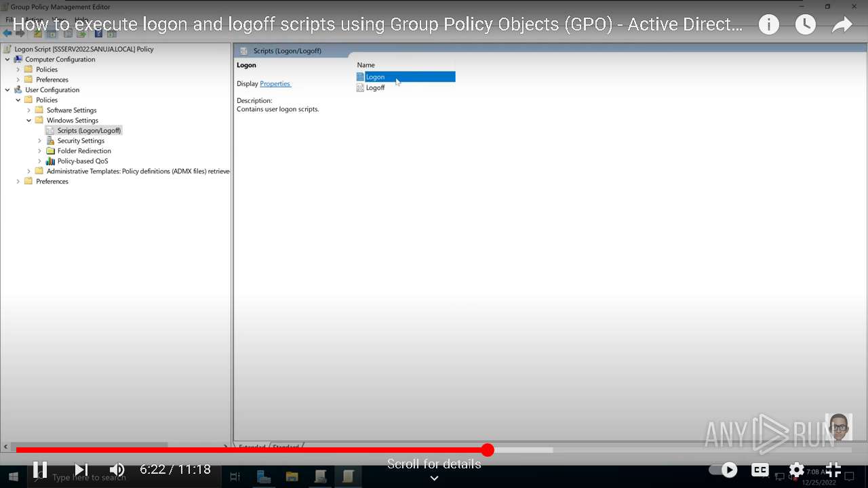Image resolution: width=868 pixels, height=488 pixels.
Task: Expand Software Settings node
Action: coord(29,110)
